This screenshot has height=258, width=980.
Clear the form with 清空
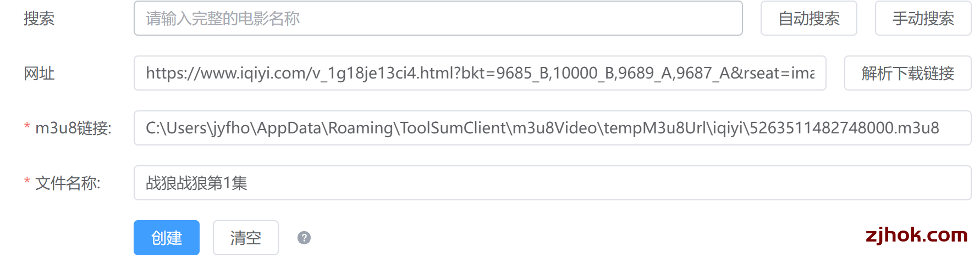pyautogui.click(x=245, y=238)
